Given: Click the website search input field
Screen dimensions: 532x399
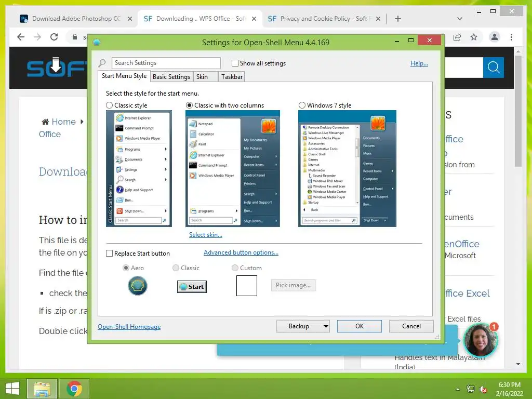Looking at the screenshot, I should point(464,68).
